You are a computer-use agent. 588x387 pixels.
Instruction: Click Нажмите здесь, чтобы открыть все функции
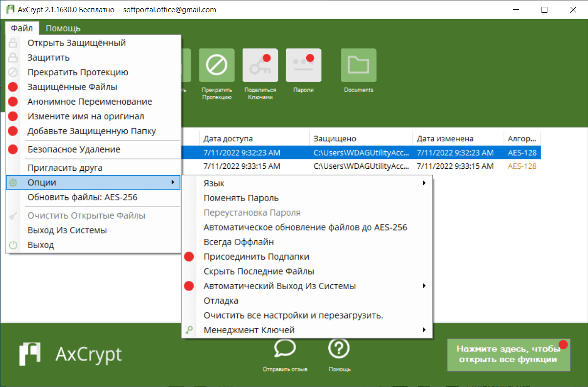[x=509, y=354]
